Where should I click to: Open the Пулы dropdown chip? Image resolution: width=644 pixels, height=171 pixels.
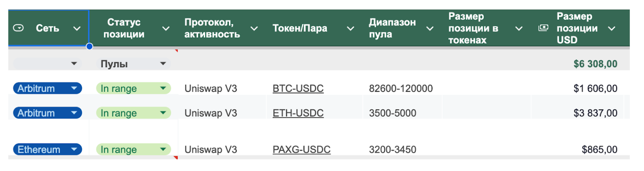tap(133, 64)
